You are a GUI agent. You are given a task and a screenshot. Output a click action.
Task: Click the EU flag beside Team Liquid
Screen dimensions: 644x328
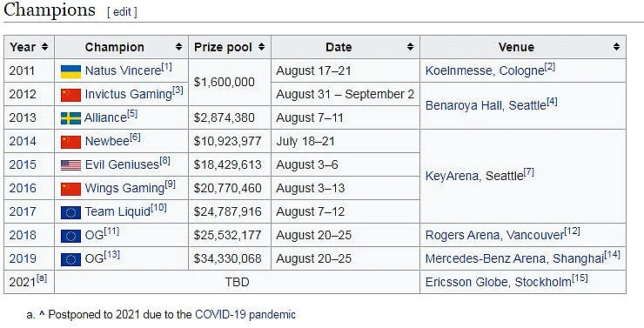click(x=71, y=212)
